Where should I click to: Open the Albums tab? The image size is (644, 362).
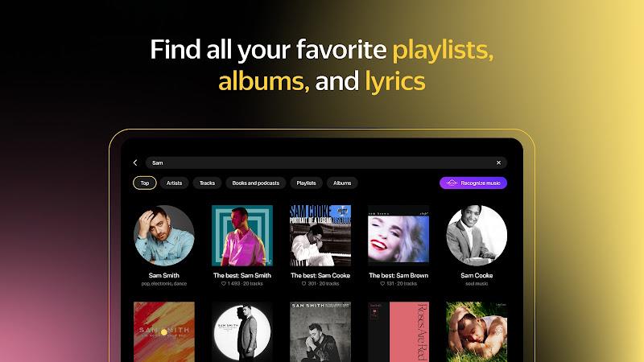pyautogui.click(x=342, y=183)
